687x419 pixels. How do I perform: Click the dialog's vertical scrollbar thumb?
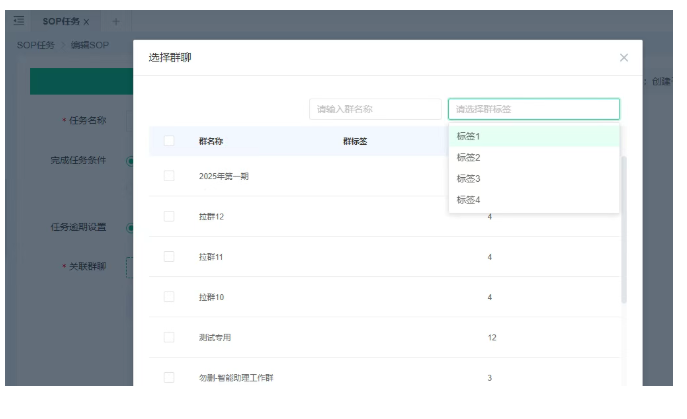point(624,229)
